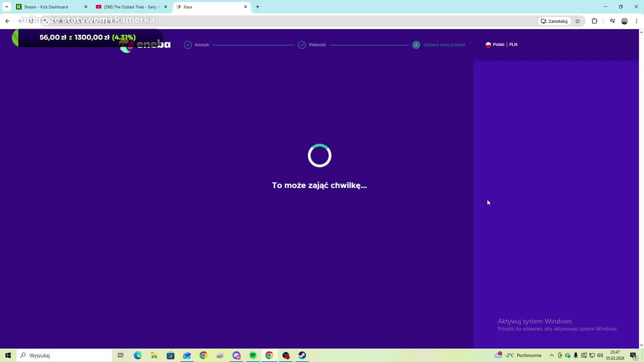The image size is (644, 362).
Task: Open Microsoft Store from taskbar
Action: (171, 355)
